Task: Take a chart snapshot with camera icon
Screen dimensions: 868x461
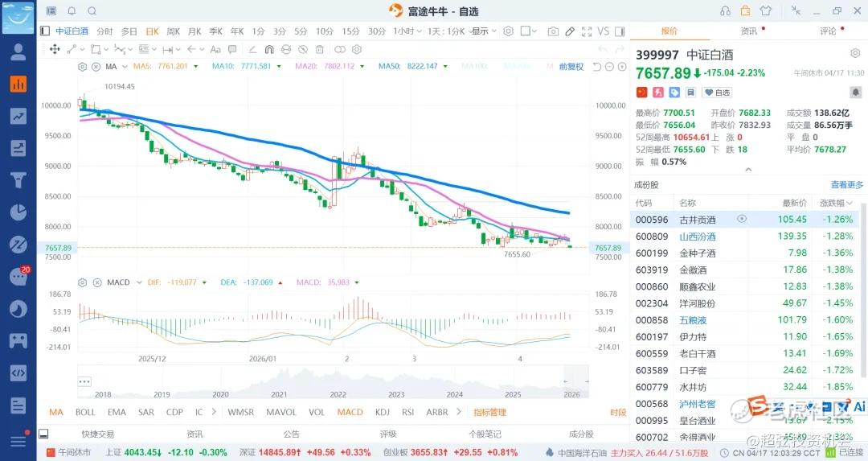Action: coord(553,31)
